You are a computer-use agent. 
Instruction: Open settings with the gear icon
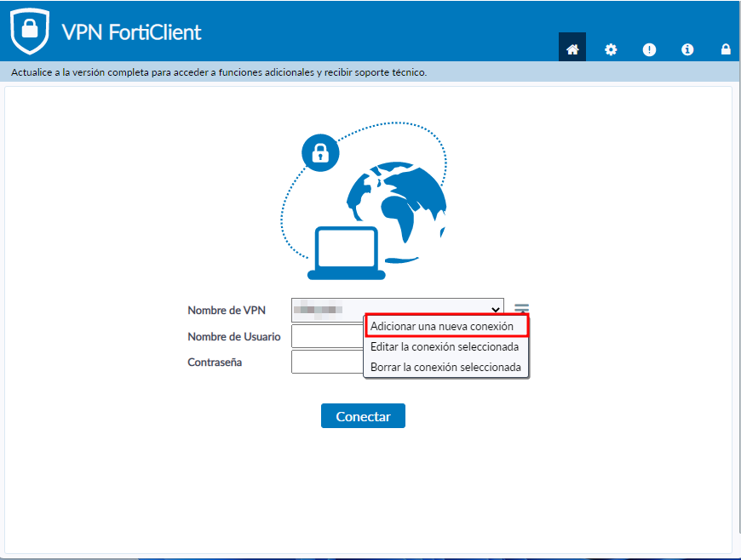pos(611,49)
